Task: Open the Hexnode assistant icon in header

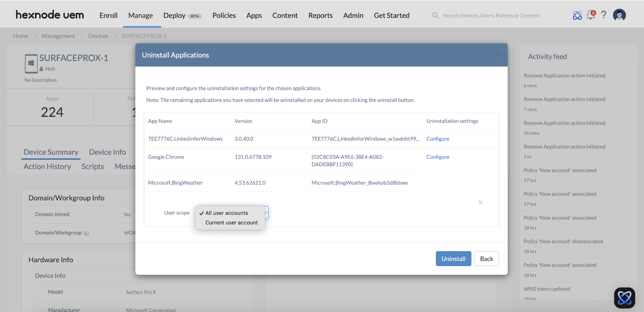Action: tap(577, 15)
